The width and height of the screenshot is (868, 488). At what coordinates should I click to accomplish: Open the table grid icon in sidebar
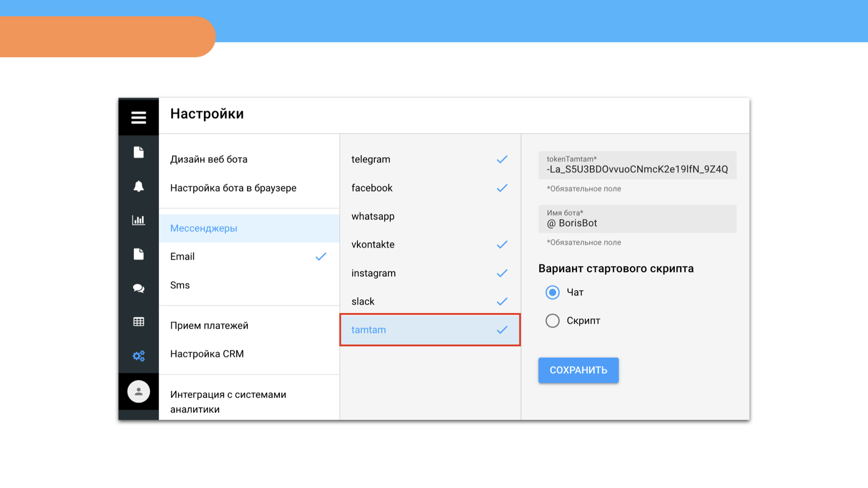[x=138, y=322]
